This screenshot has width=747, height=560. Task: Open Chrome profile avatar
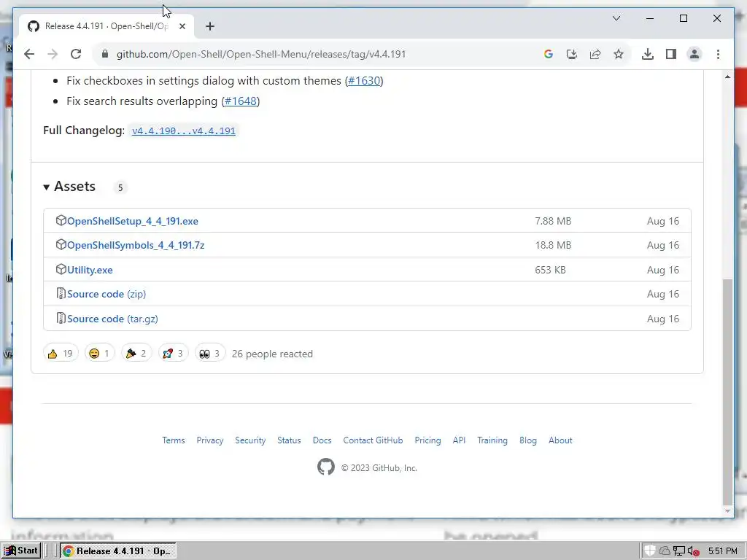point(694,54)
